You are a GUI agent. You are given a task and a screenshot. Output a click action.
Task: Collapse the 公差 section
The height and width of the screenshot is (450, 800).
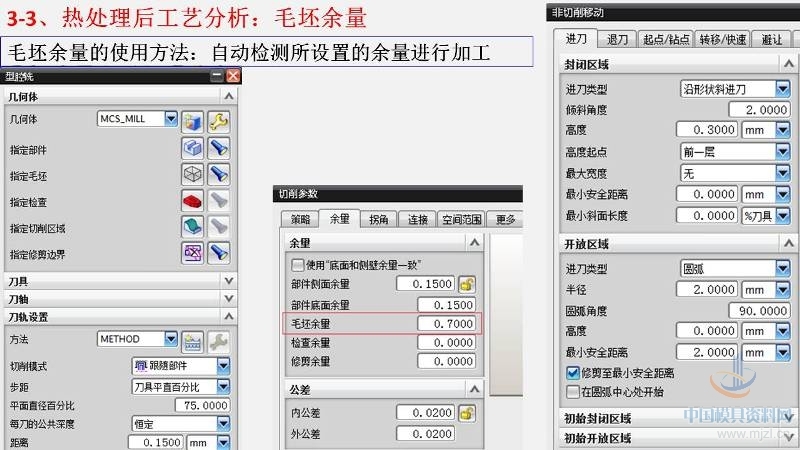point(474,389)
